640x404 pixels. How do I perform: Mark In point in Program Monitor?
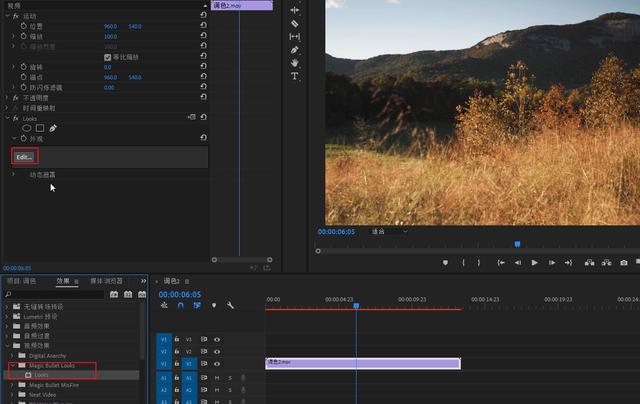[x=463, y=263]
